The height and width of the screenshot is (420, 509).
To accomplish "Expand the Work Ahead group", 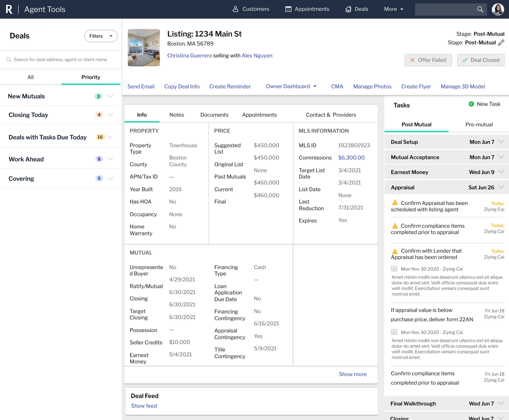I will click(60, 159).
